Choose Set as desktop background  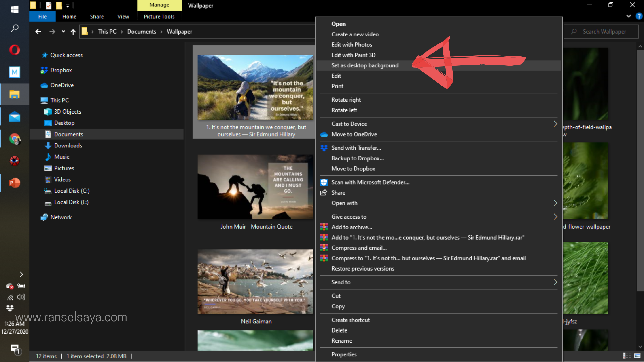pyautogui.click(x=365, y=65)
